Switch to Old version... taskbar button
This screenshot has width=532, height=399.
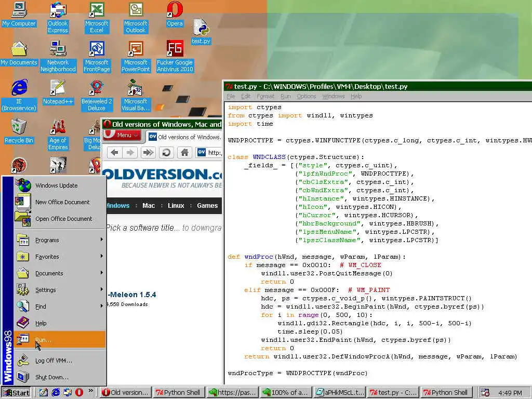coord(126,393)
